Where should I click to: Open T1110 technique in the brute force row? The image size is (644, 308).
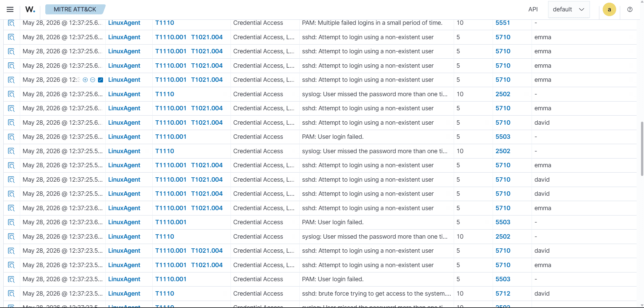coord(164,294)
